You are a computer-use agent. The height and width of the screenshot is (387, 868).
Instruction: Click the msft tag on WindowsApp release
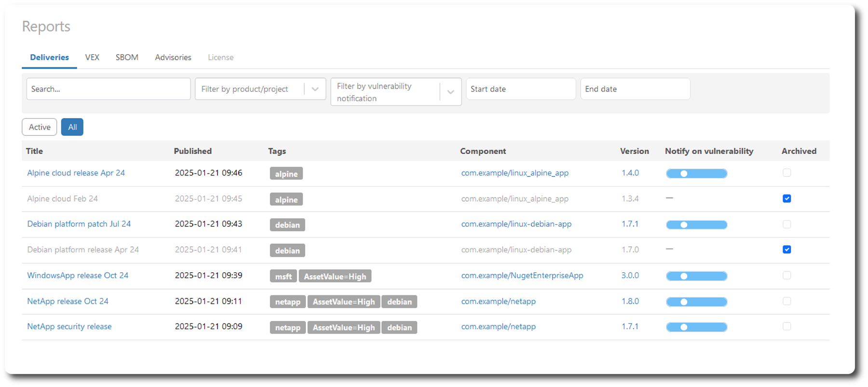click(x=283, y=277)
